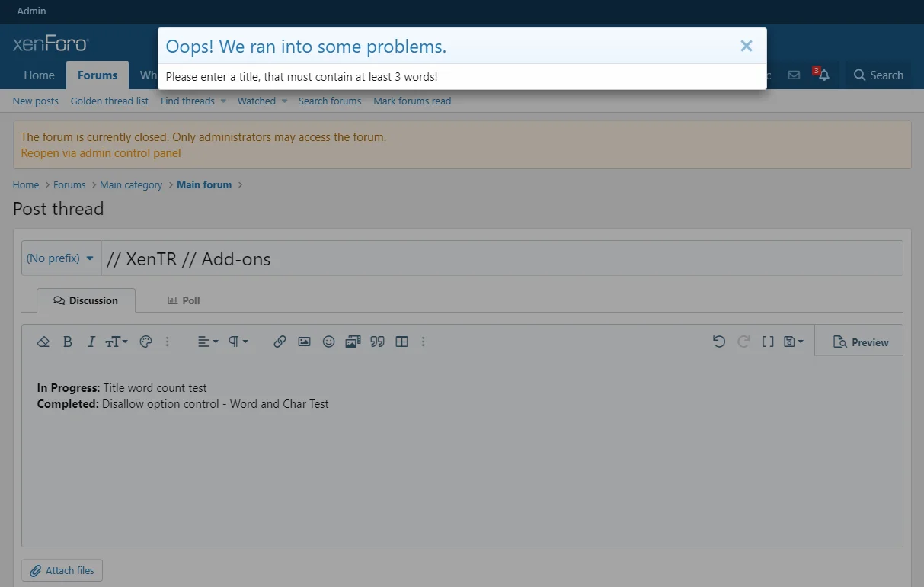This screenshot has width=924, height=587.
Task: Click the XenForo logo
Action: pos(50,44)
